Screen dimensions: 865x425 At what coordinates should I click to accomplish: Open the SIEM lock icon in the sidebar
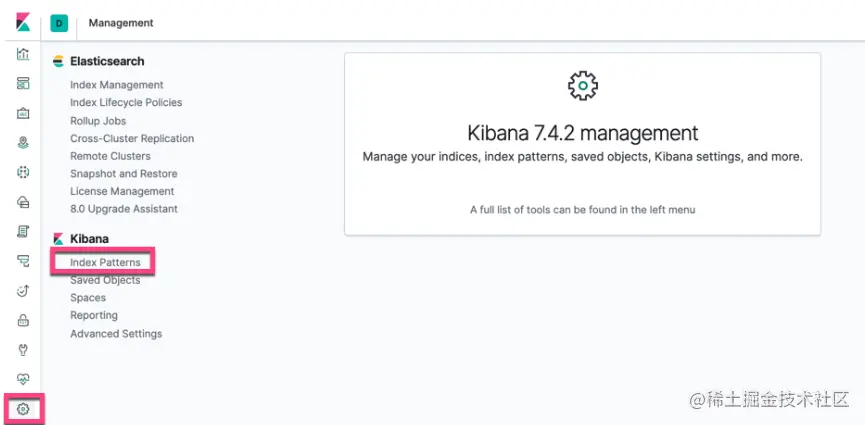point(23,320)
